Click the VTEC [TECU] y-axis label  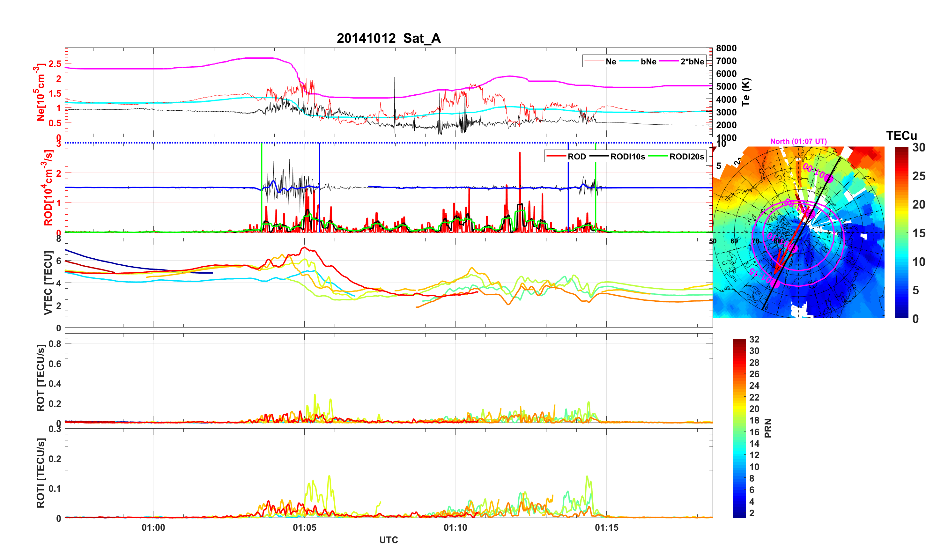(x=48, y=283)
